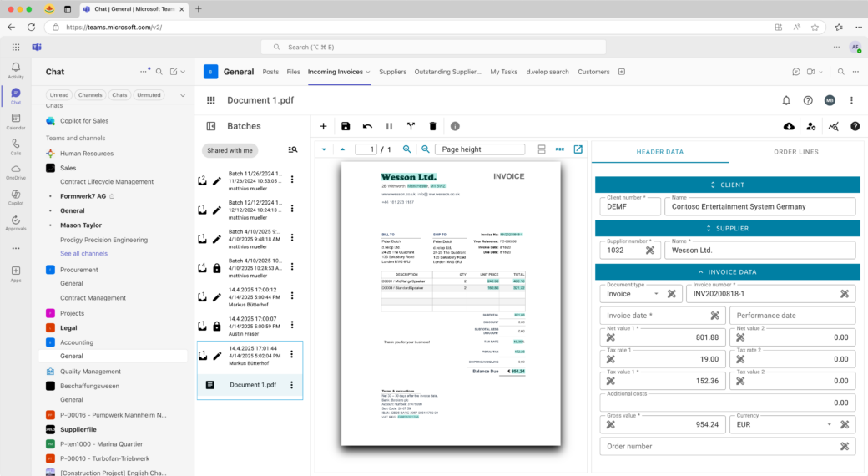Click the notification bell in document header
This screenshot has width=868, height=476.
(786, 100)
